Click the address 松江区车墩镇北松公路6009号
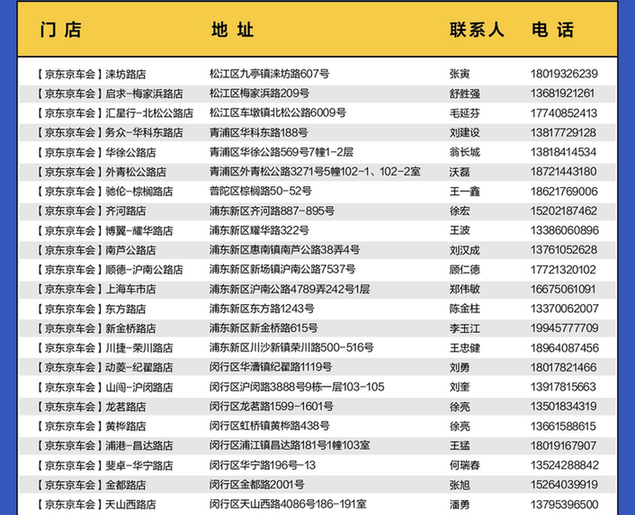The width and height of the screenshot is (635, 515). point(278,113)
